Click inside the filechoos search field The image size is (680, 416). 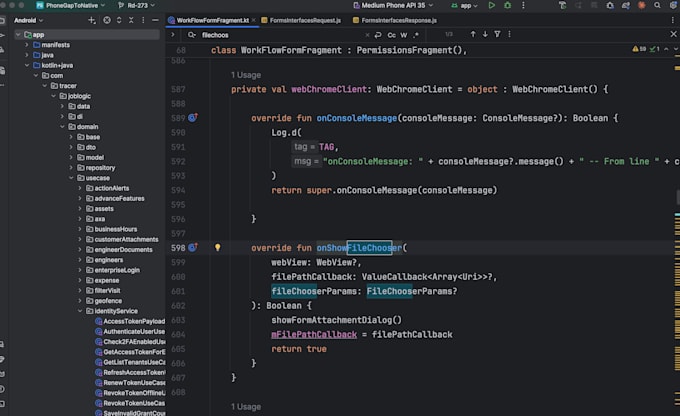(x=282, y=35)
